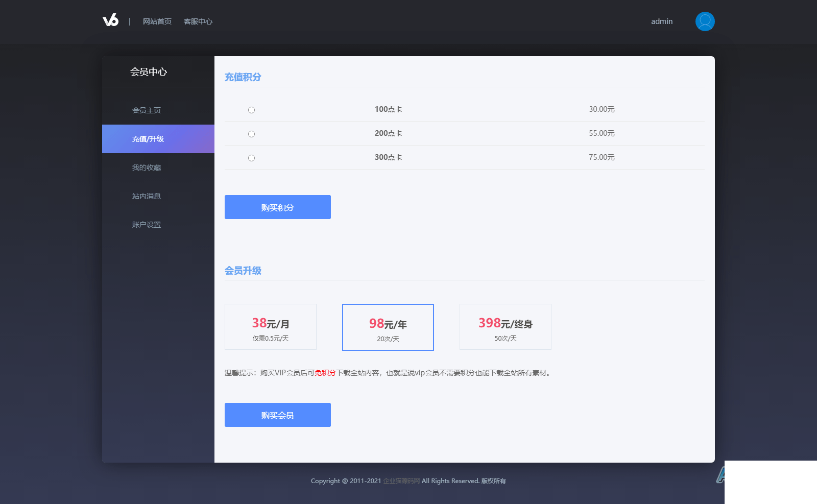The width and height of the screenshot is (817, 504).
Task: Select the 300点卡 radio button
Action: [x=251, y=158]
